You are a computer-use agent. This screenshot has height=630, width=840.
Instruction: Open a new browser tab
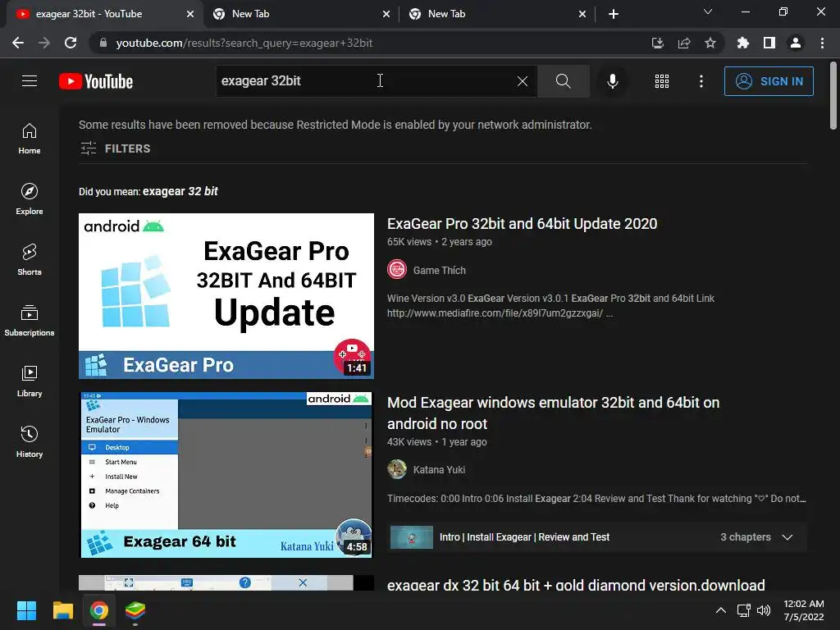coord(614,15)
